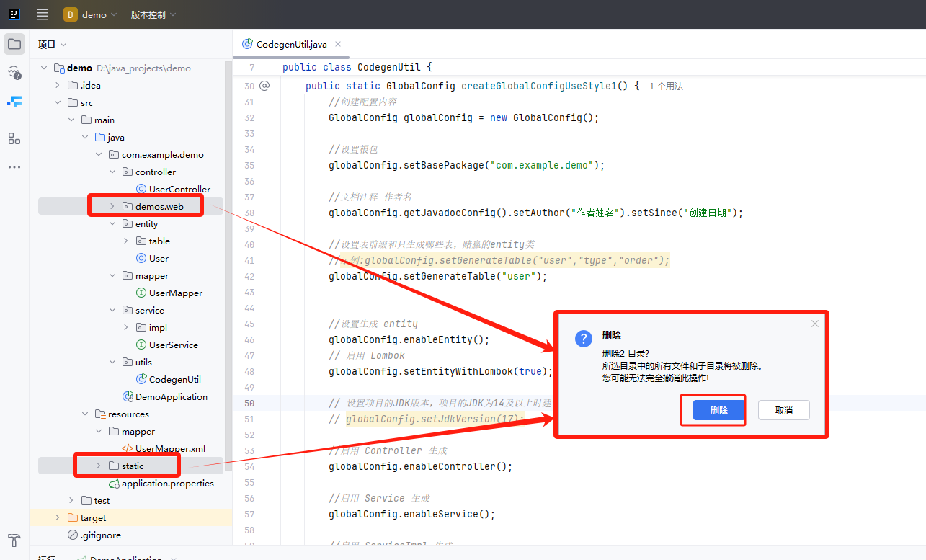Expand the test folder
This screenshot has width=926, height=560.
71,500
